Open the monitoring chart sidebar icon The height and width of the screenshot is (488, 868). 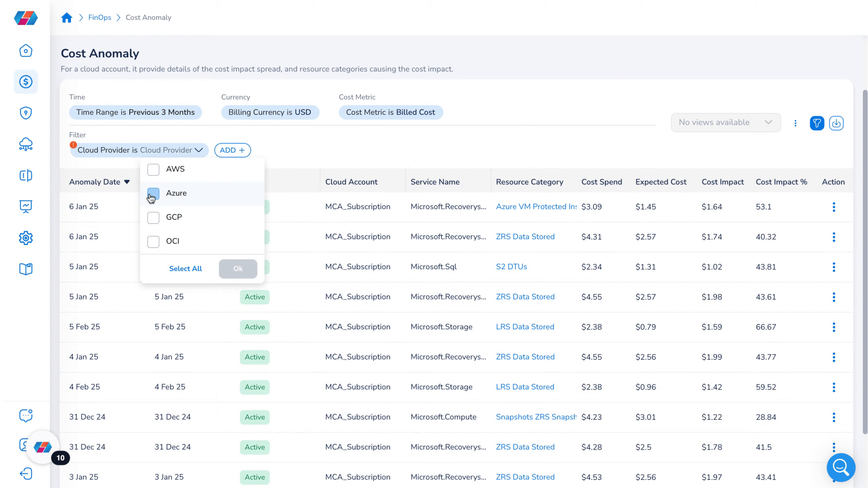click(26, 206)
